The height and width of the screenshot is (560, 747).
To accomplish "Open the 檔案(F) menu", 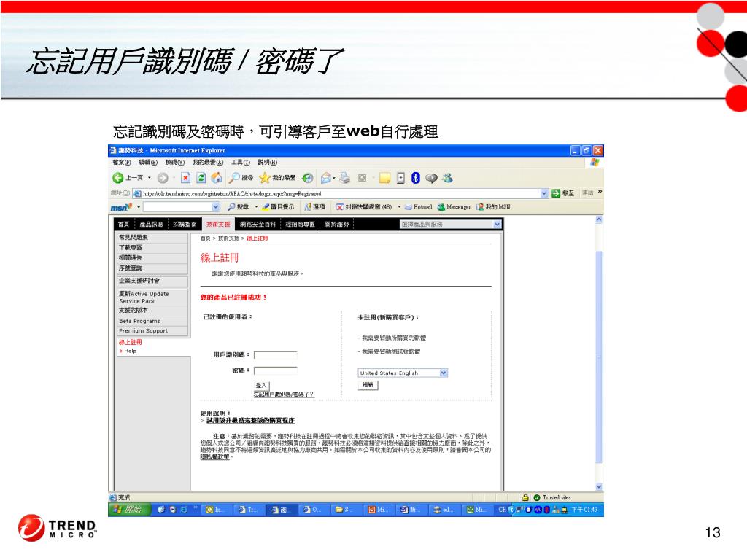I will (122, 163).
